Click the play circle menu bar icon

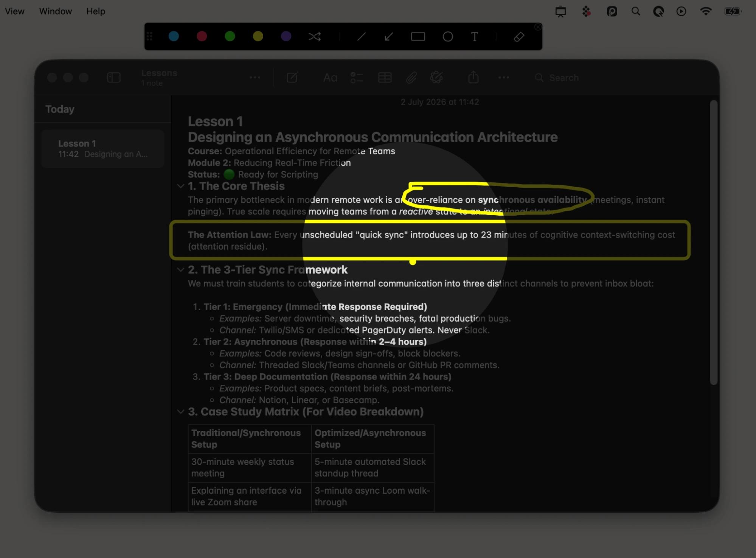click(681, 11)
